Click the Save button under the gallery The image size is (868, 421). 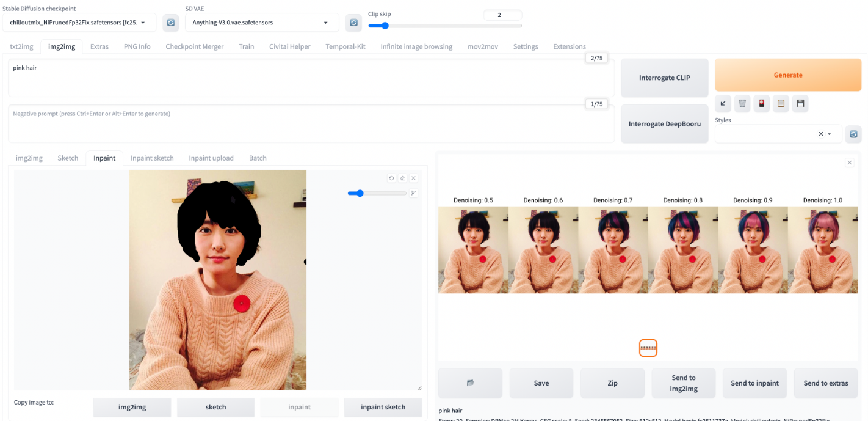[541, 383]
